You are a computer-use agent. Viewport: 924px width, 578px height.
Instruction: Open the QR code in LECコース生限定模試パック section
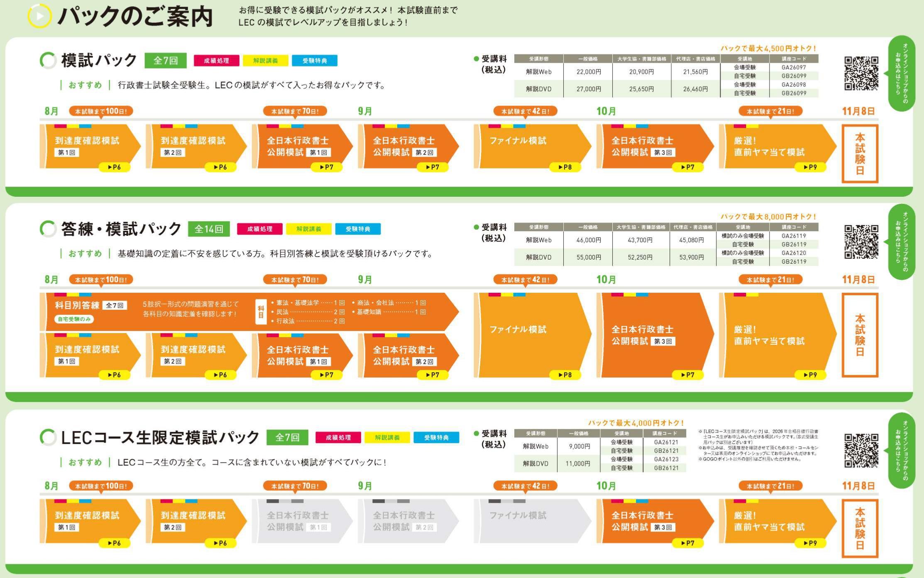pyautogui.click(x=861, y=451)
